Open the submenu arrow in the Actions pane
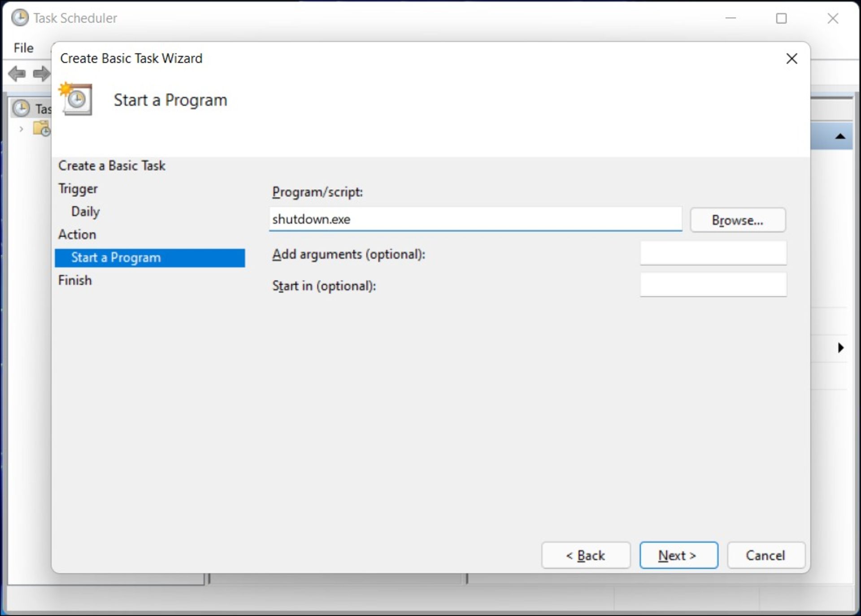The width and height of the screenshot is (861, 616). (841, 347)
